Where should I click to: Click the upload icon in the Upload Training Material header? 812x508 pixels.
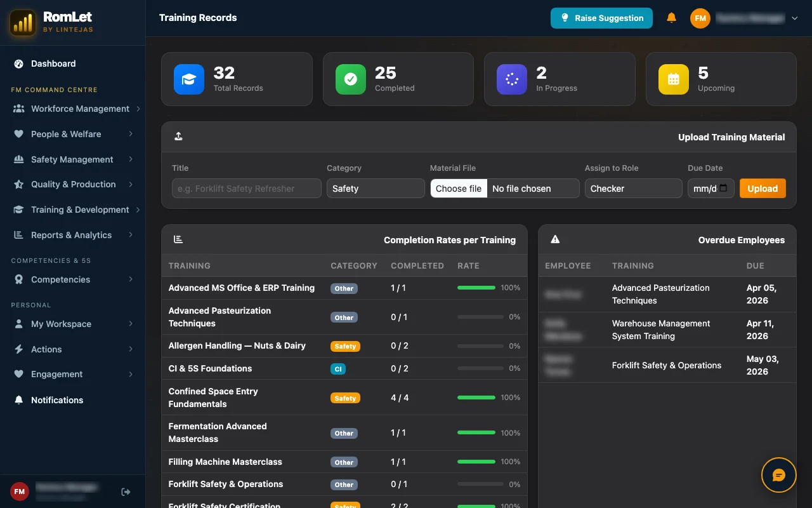(178, 137)
